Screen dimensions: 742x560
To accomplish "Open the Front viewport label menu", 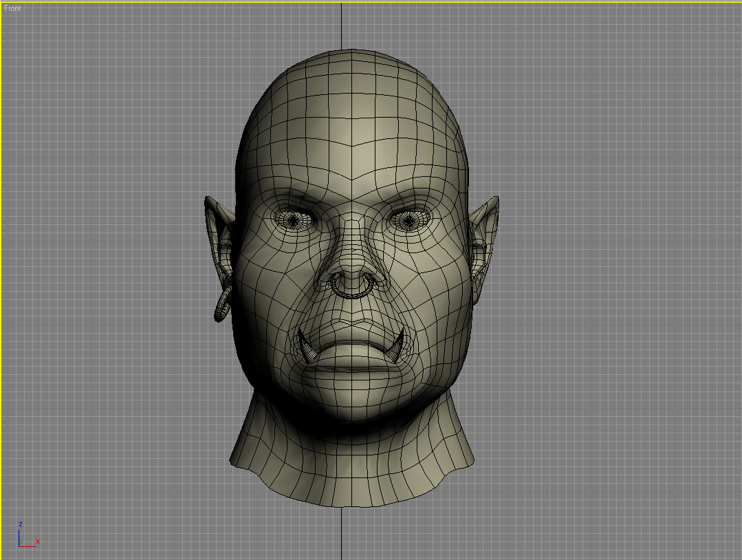I will pyautogui.click(x=12, y=8).
